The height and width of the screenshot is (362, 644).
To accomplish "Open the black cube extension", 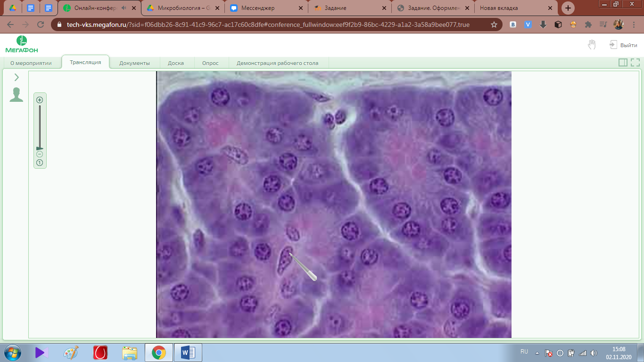I will coord(558,25).
